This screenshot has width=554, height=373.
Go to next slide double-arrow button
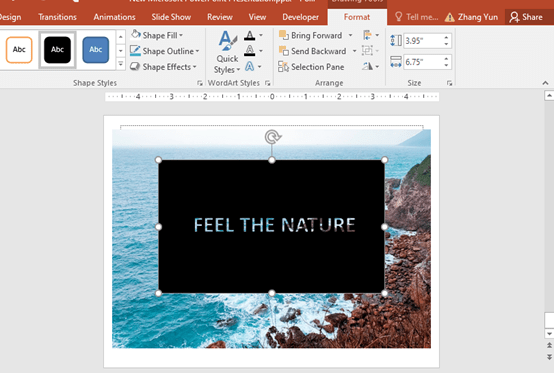pos(549,357)
